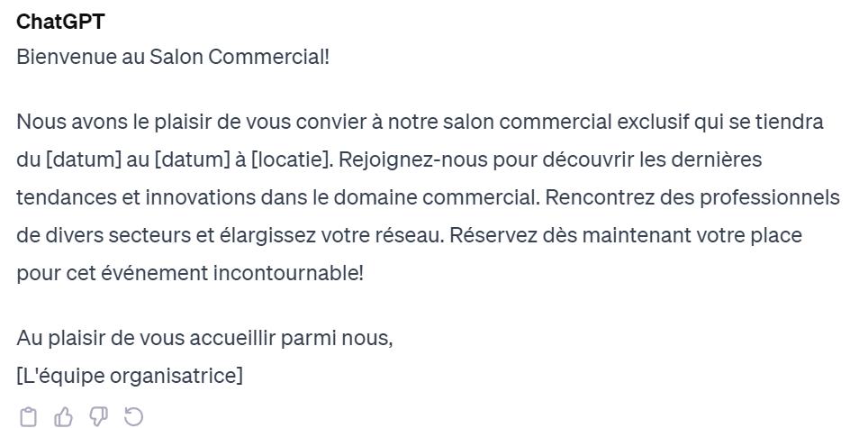This screenshot has height=428, width=868.
Task: Copy the response with the clipboard icon
Action: [x=29, y=416]
